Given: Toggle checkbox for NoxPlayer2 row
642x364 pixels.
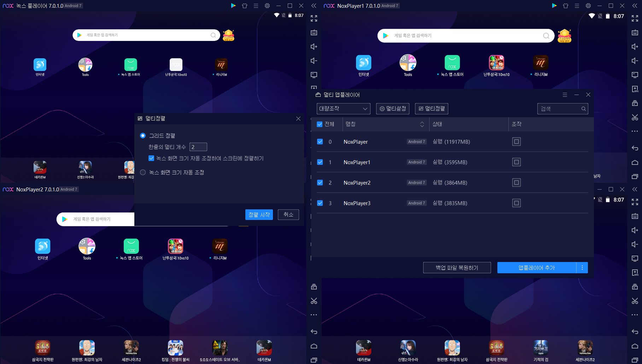Looking at the screenshot, I should (320, 183).
